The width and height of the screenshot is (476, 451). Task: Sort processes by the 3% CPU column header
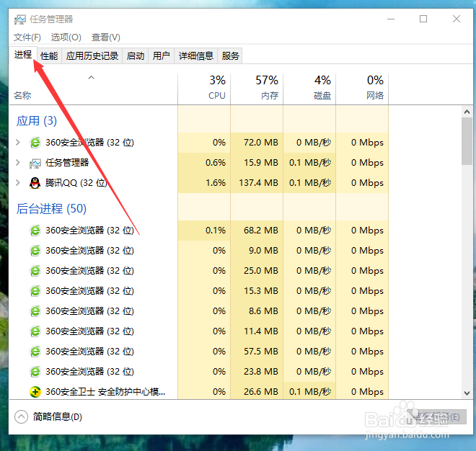click(x=204, y=89)
